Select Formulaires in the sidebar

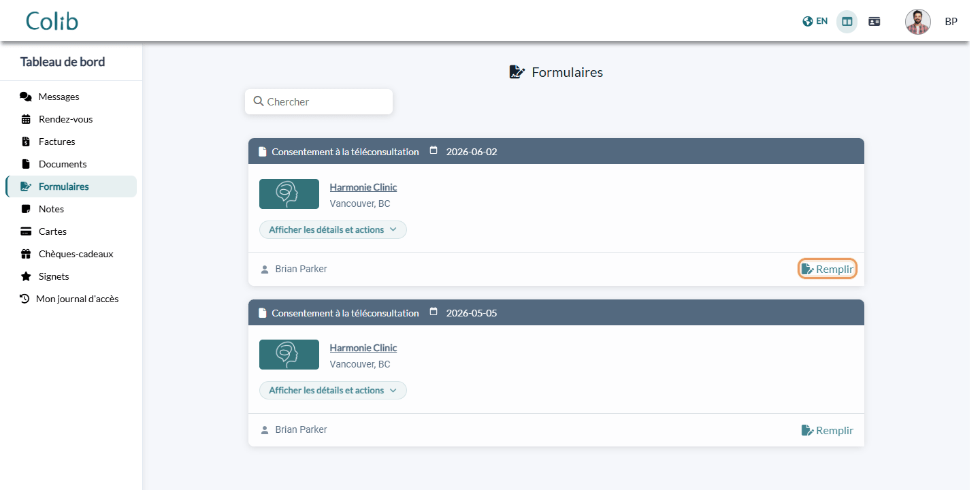pos(71,186)
